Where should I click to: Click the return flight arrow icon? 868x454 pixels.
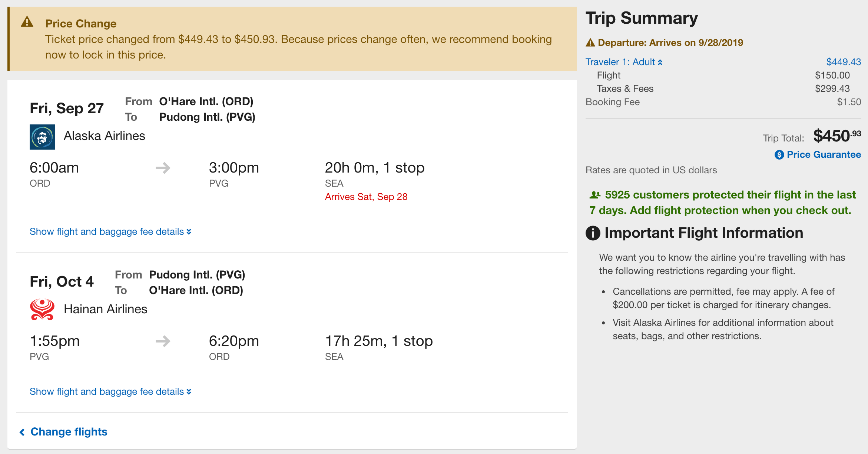pyautogui.click(x=163, y=341)
